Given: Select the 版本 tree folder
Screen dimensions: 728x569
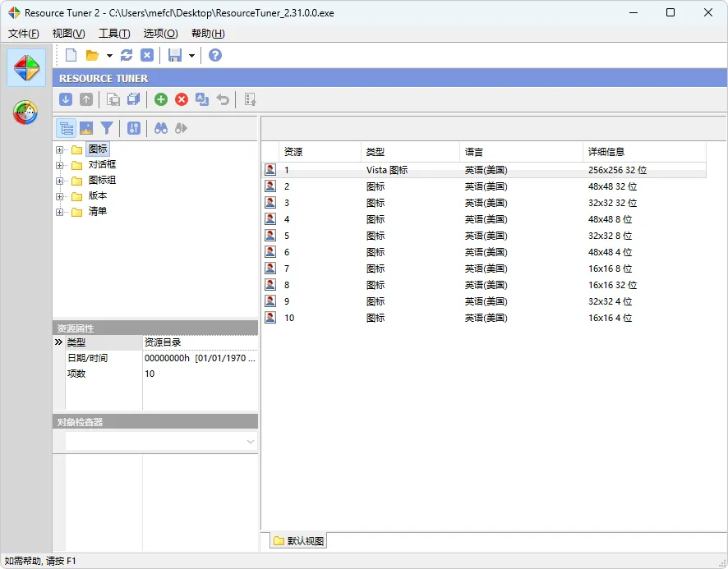Looking at the screenshot, I should pos(98,195).
